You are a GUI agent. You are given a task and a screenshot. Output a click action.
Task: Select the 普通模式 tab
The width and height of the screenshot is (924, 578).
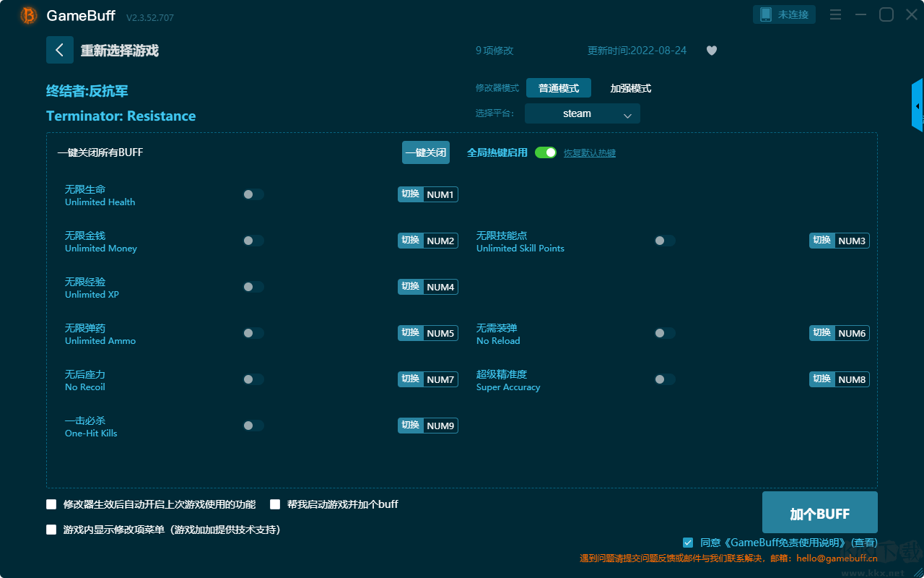[x=559, y=88]
